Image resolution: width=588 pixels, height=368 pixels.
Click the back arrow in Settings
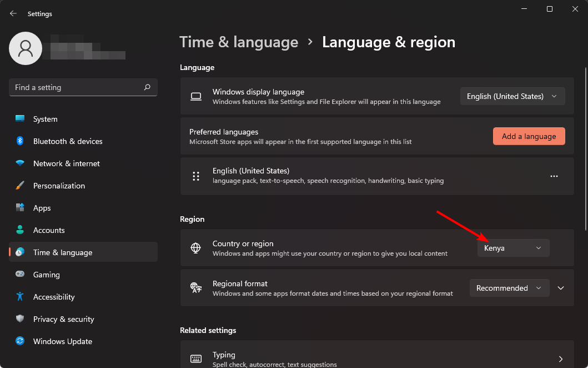[13, 13]
